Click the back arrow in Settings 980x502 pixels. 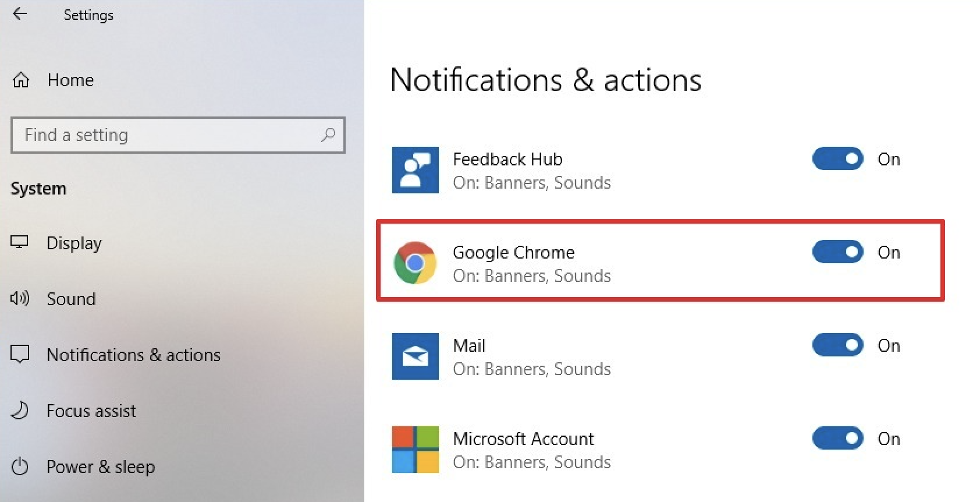pyautogui.click(x=20, y=14)
